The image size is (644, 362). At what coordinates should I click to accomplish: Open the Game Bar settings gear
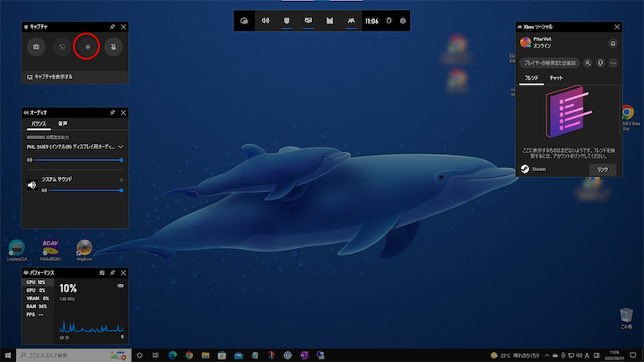tap(403, 20)
